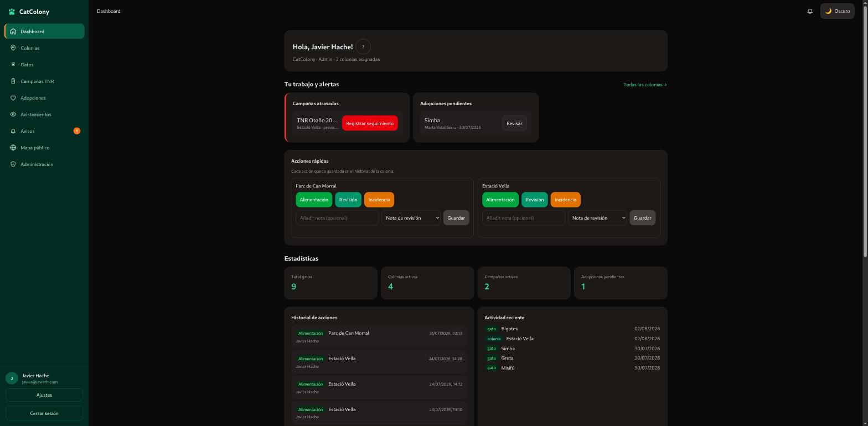Click the Campañas TNR clipboard icon
The width and height of the screenshot is (868, 426).
coord(13,81)
